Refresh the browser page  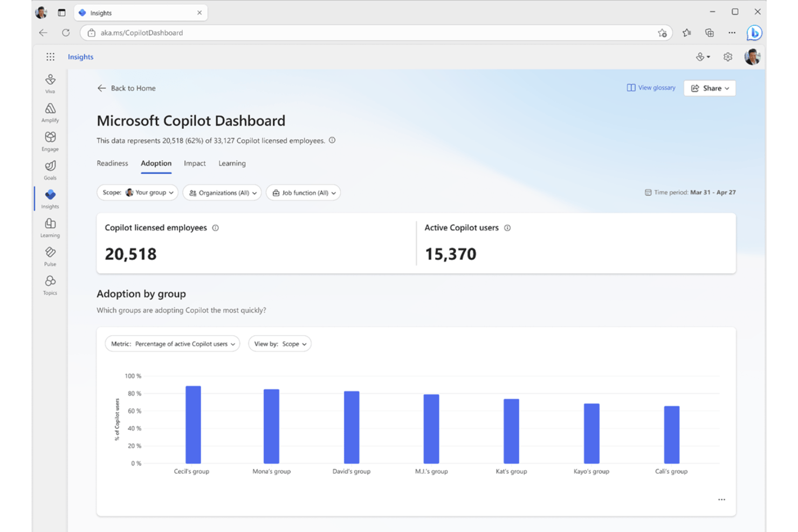[x=66, y=33]
